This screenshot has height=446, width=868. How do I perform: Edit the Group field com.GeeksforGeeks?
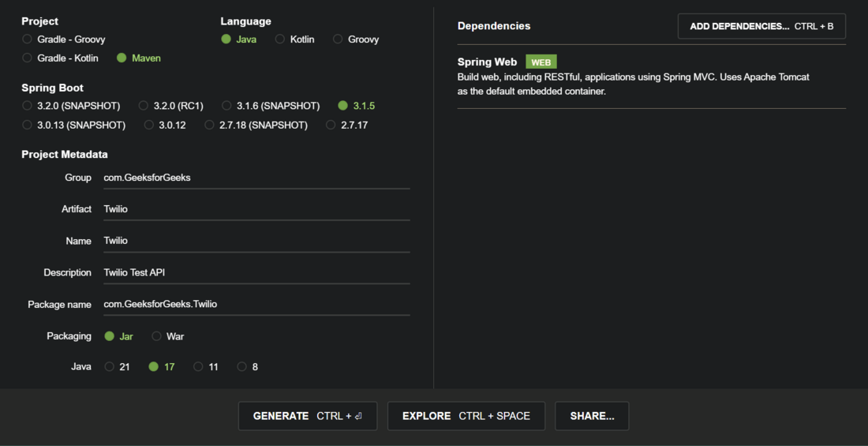point(257,178)
